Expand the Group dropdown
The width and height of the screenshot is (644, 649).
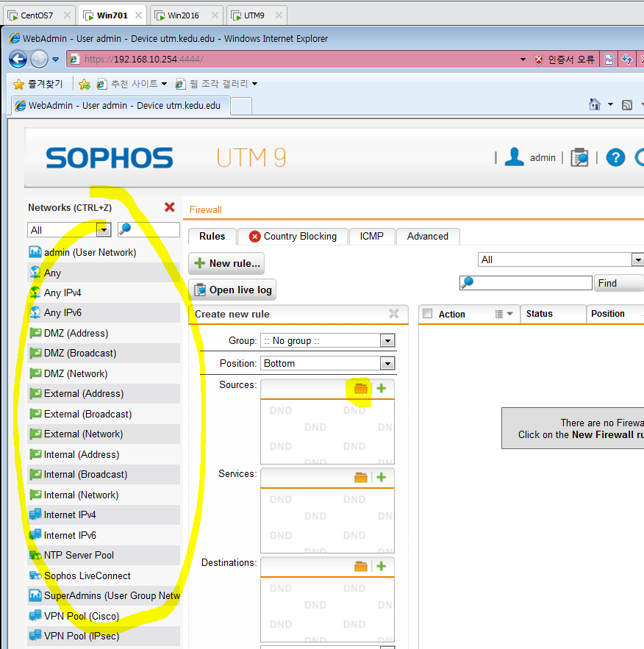(387, 340)
